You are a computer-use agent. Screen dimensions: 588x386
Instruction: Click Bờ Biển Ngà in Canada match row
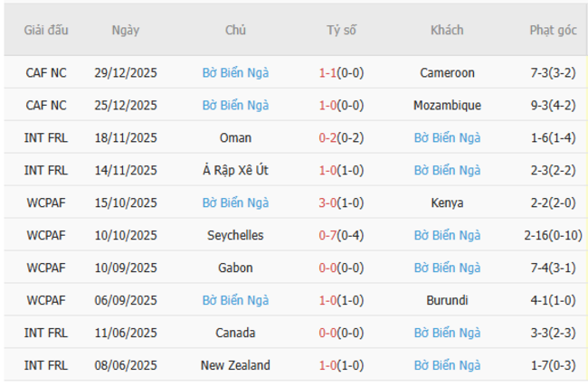click(x=447, y=334)
